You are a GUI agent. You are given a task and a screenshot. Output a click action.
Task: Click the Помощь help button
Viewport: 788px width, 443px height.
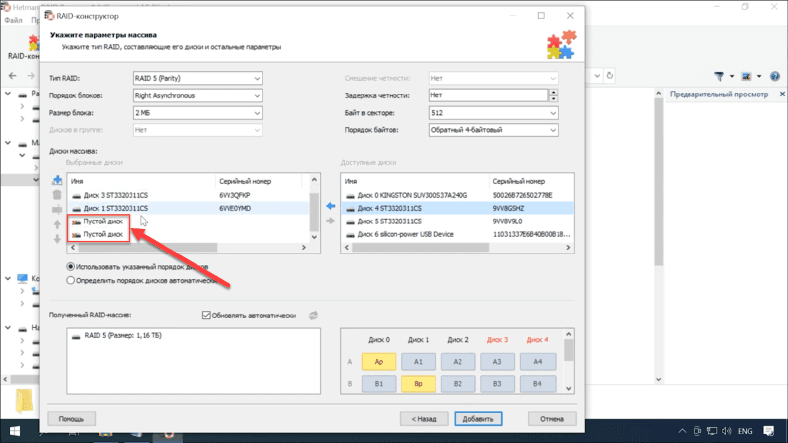[71, 418]
